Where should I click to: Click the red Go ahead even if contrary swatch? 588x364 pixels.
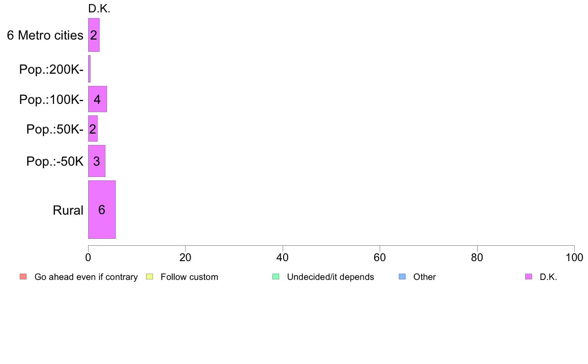tap(23, 276)
